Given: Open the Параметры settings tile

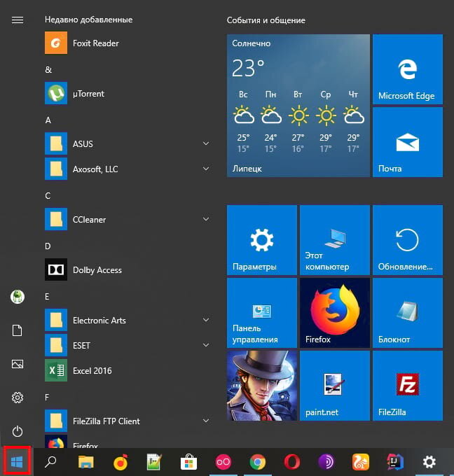Looking at the screenshot, I should point(261,240).
